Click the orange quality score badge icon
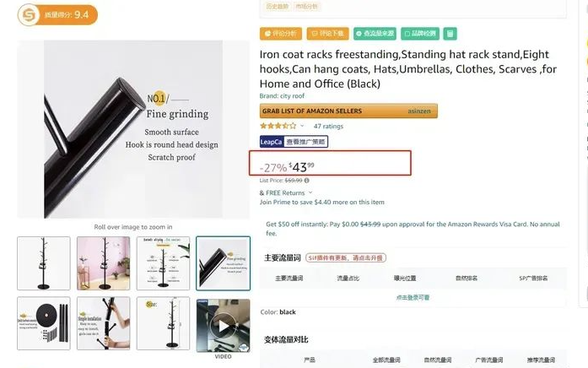 (29, 15)
